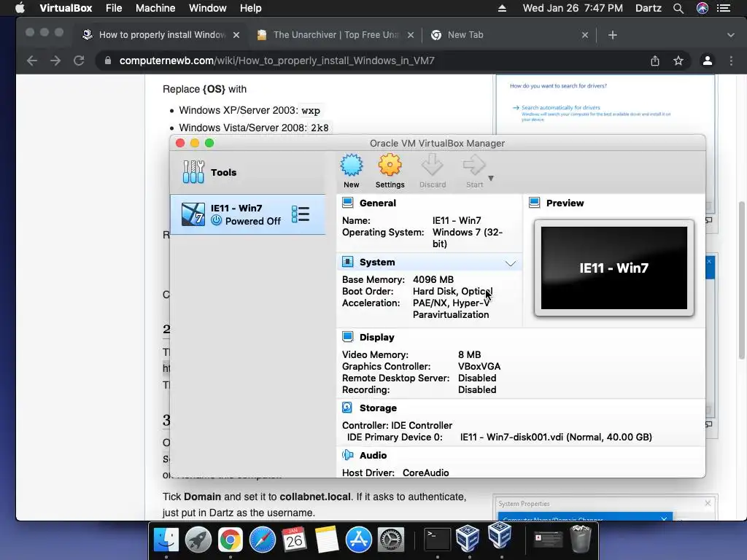Open the tab search dropdown arrow
This screenshot has height=560, width=747.
point(731,35)
